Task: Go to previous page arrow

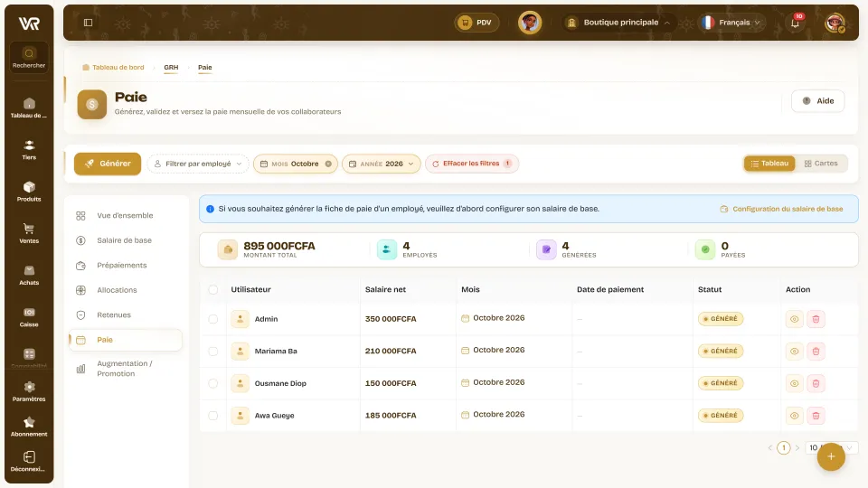Action: click(770, 447)
